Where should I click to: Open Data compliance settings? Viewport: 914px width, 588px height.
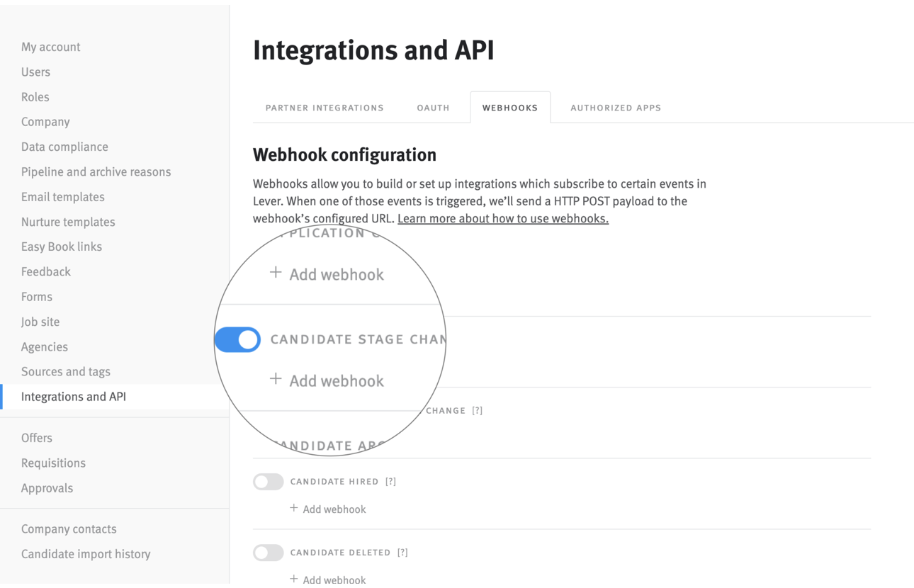[x=64, y=147]
